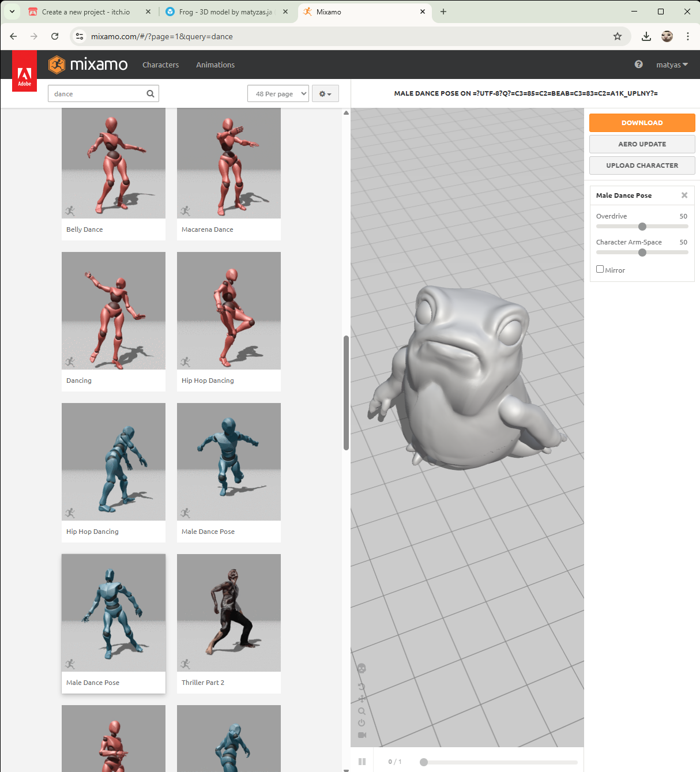Click the orange Download button
700x772 pixels.
(x=642, y=123)
